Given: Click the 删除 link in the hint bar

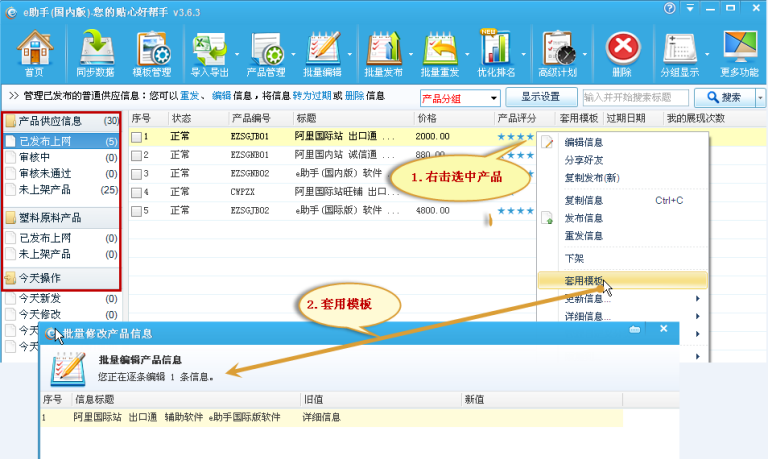Looking at the screenshot, I should (x=354, y=96).
